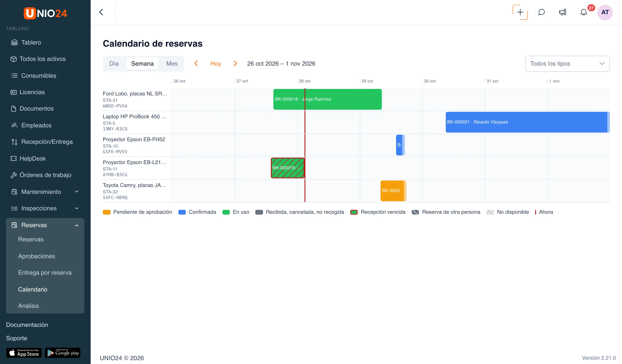
Task: Go to the previous week
Action: 196,64
